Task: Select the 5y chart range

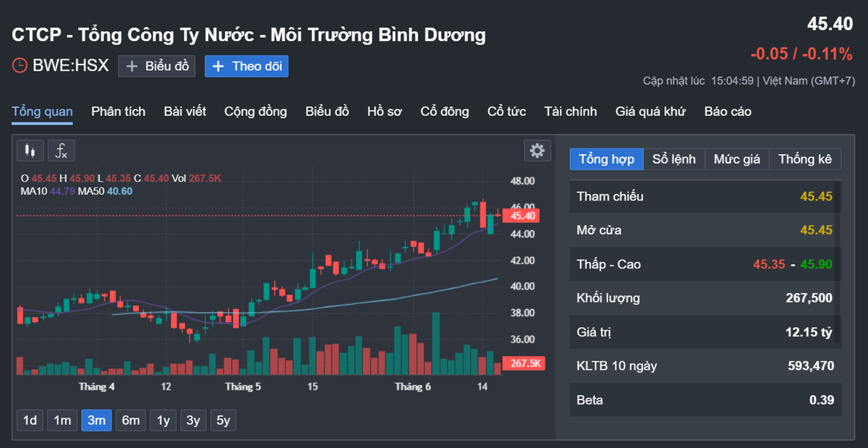Action: 223,420
